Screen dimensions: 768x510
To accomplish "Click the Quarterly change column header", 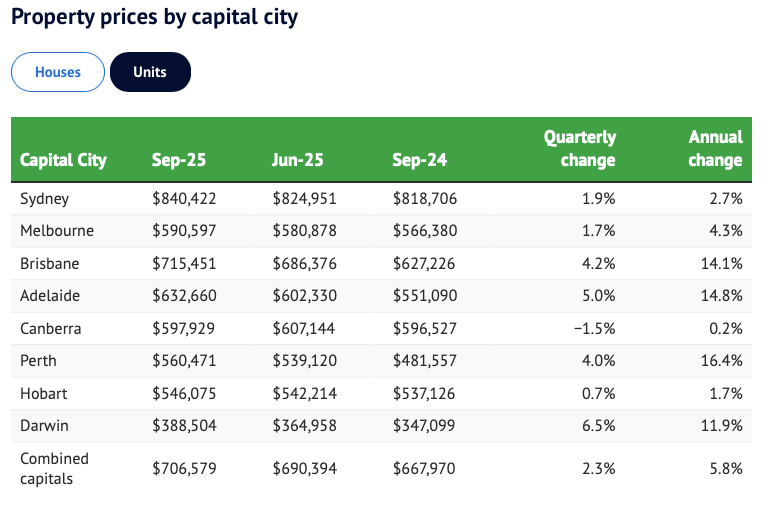I will (580, 148).
